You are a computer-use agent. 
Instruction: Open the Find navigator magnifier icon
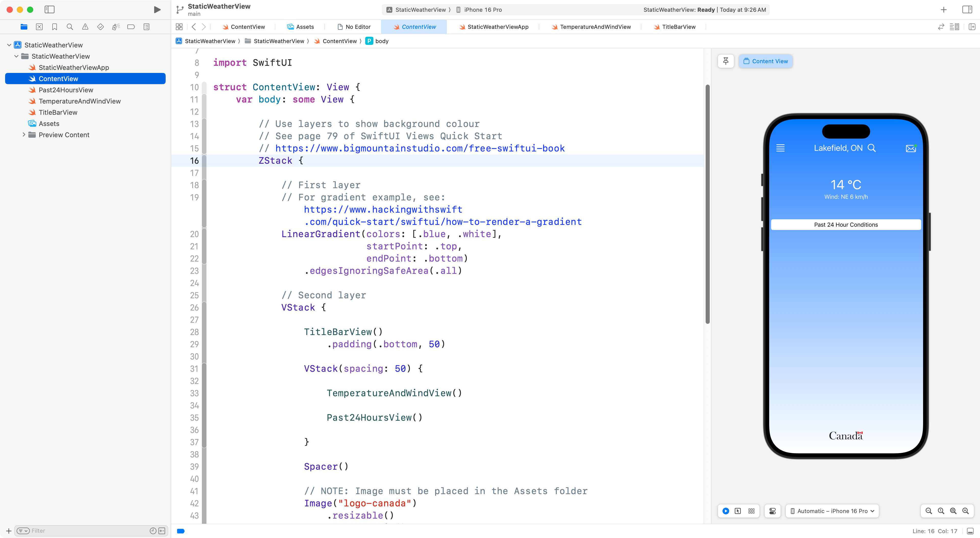pyautogui.click(x=70, y=27)
